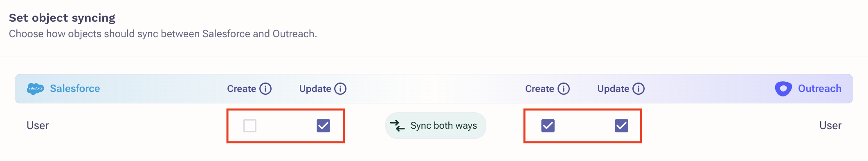Click the Outreach header label
The image size is (868, 161).
pos(820,89)
